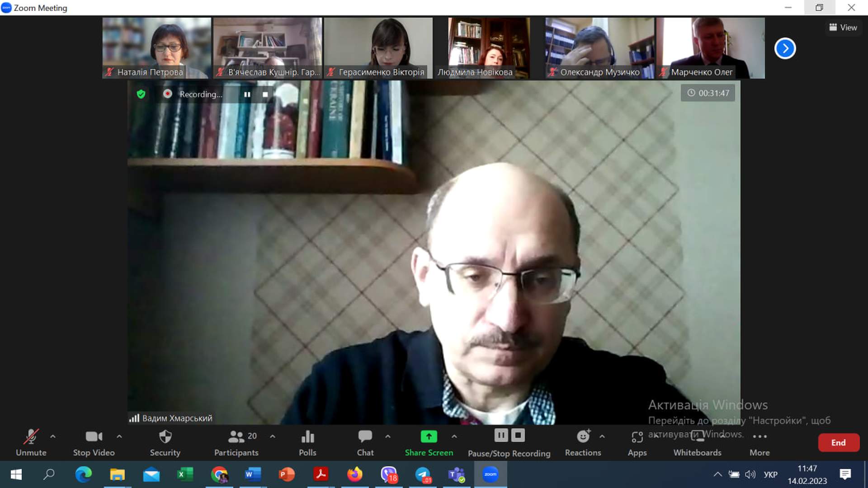Viewport: 868px width, 488px height.
Task: Select Олександр Музичко video thumbnail
Action: (600, 48)
